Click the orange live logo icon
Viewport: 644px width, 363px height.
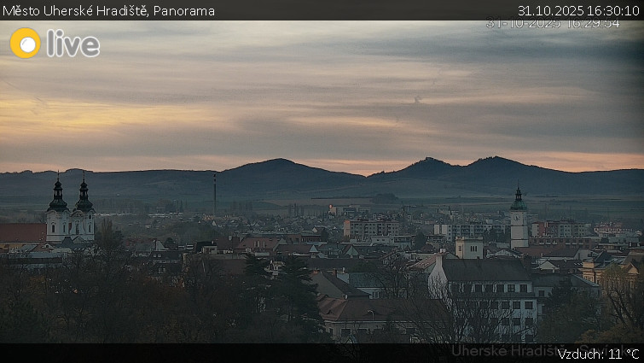[26, 44]
